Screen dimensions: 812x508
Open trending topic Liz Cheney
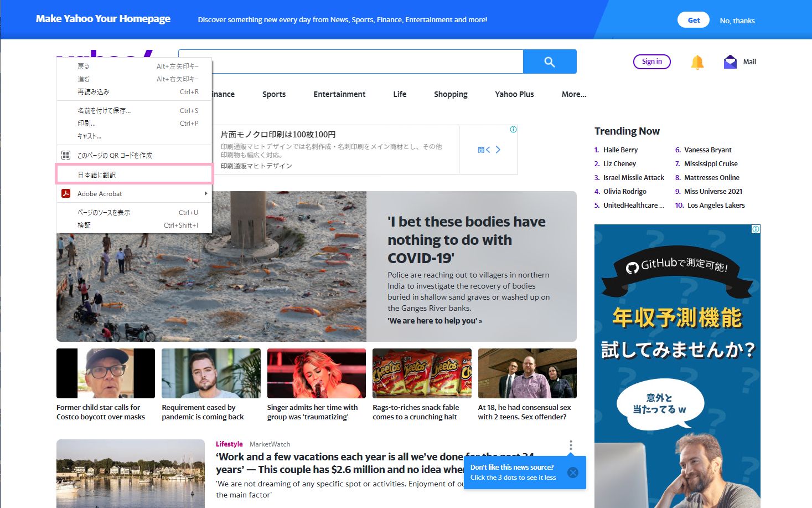coord(619,163)
